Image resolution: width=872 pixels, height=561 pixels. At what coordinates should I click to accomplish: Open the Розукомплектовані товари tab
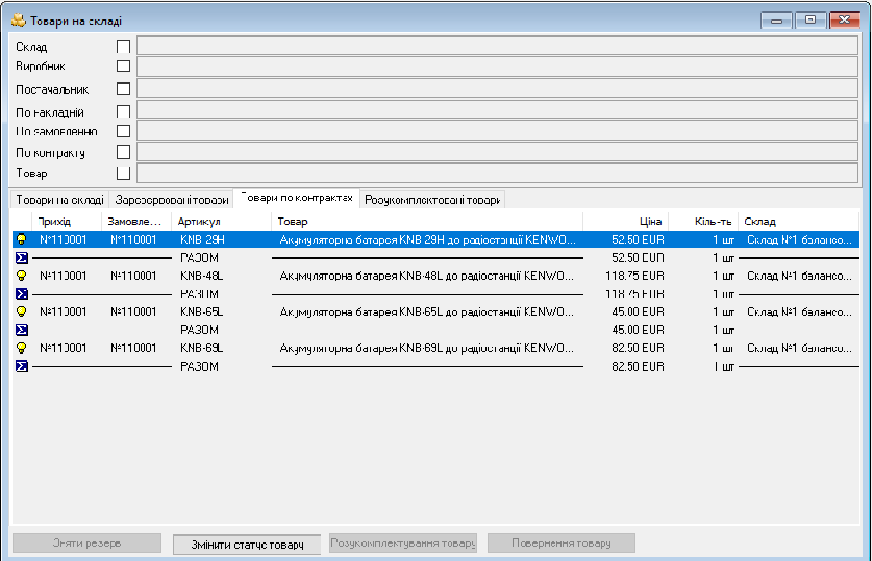tap(432, 200)
